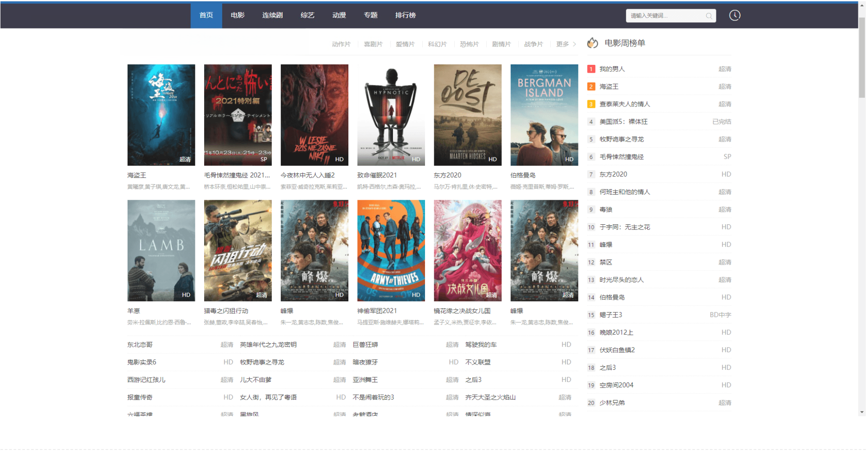
Task: Click the vertical page scrollbar thumb
Action: click(x=862, y=57)
